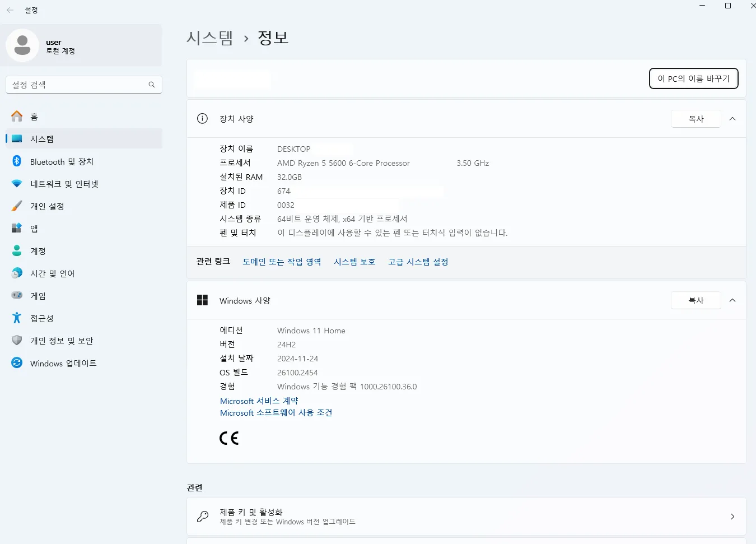756x544 pixels.
Task: Open 제품 키 및 활성화 via right chevron
Action: (x=732, y=517)
